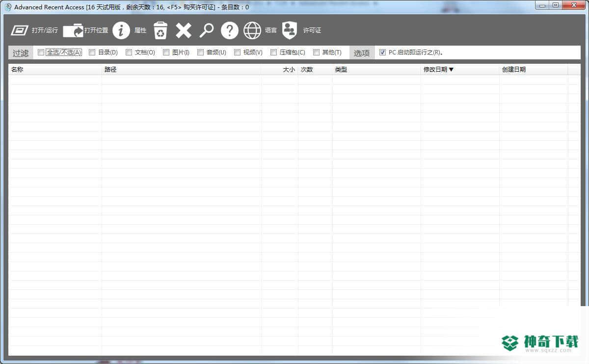The width and height of the screenshot is (589, 364).
Task: Maximize the Advanced Recent Access window
Action: (x=555, y=5)
